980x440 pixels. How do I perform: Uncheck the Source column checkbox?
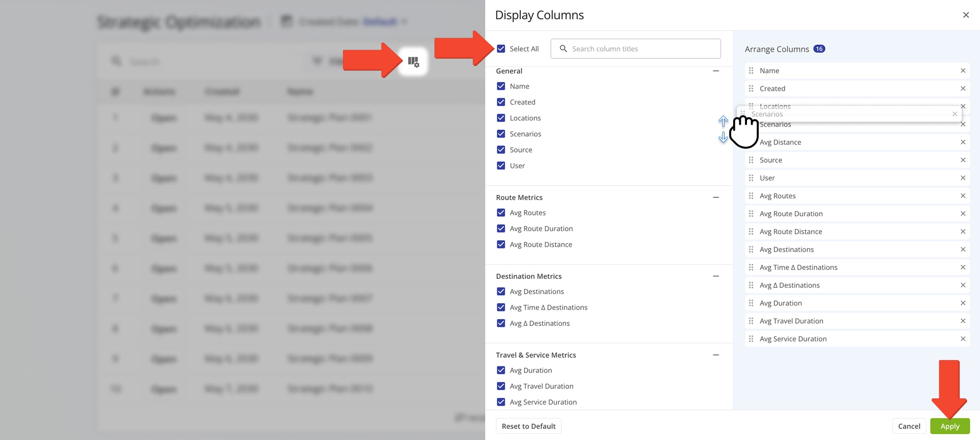point(501,150)
